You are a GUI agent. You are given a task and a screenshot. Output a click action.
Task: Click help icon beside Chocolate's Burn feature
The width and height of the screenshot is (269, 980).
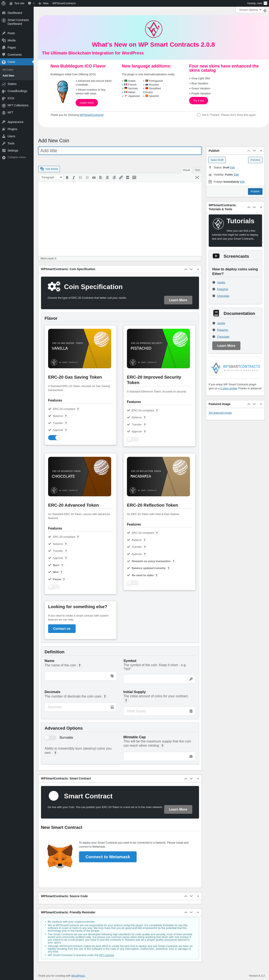(x=62, y=565)
